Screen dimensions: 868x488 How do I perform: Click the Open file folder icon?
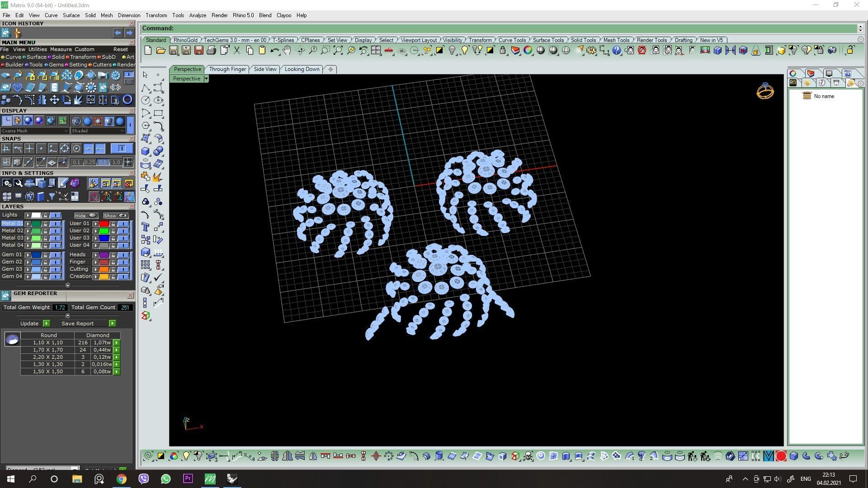(160, 51)
